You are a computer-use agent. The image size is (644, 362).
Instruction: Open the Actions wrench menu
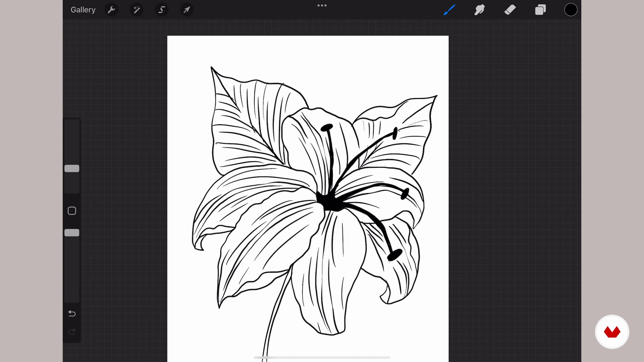(111, 10)
